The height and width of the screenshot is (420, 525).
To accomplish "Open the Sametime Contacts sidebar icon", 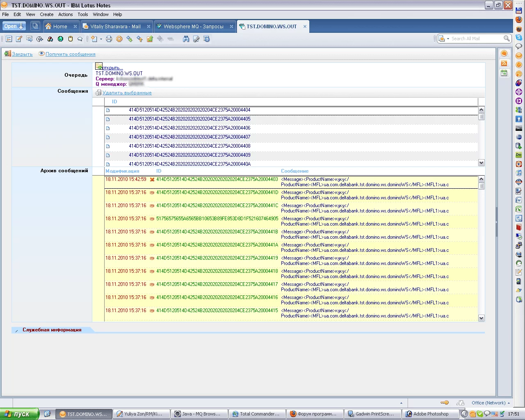I will pyautogui.click(x=504, y=53).
